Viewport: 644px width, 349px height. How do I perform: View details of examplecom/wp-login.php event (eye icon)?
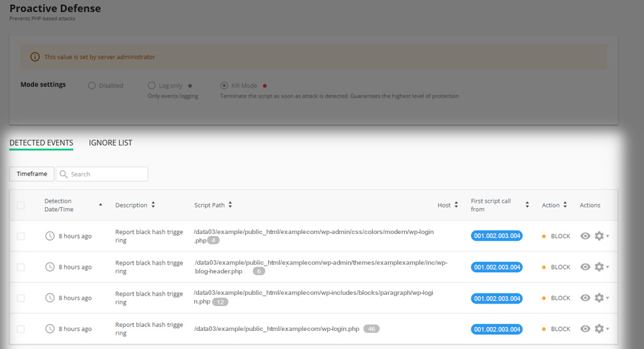[585, 329]
